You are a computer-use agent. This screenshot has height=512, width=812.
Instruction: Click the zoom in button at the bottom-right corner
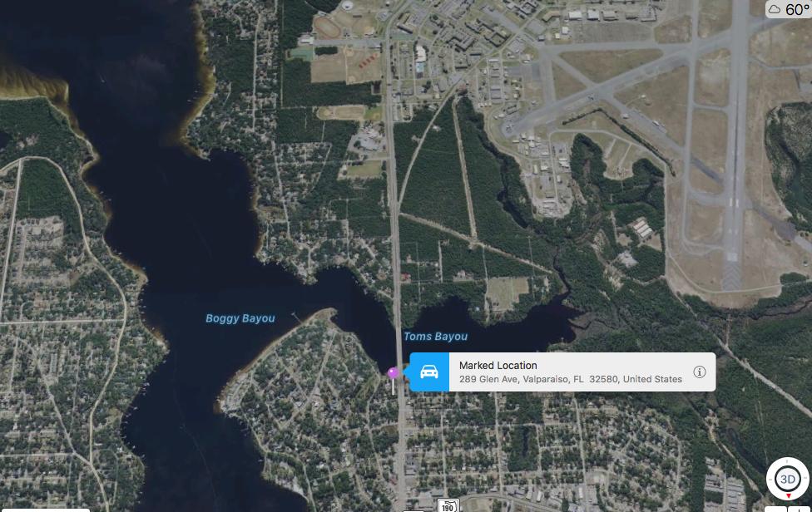[x=800, y=509]
